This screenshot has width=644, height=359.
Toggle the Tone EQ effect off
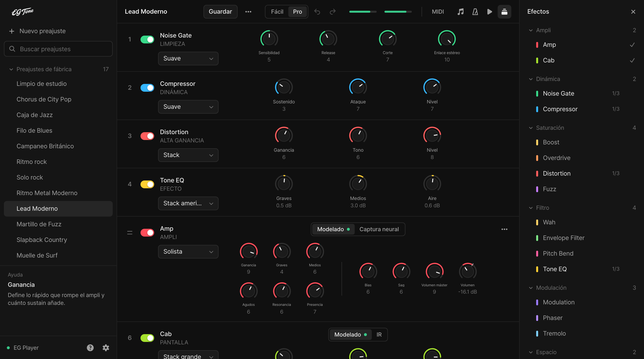147,184
